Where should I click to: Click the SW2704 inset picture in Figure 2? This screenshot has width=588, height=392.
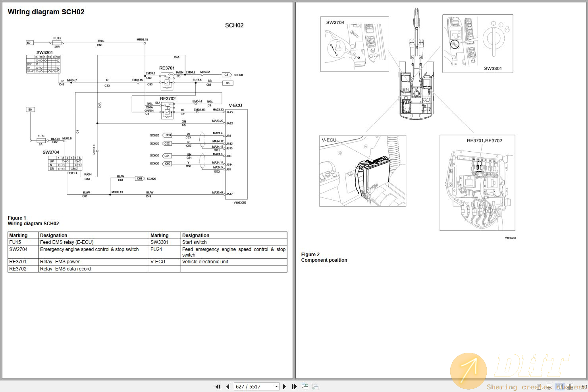[355, 44]
